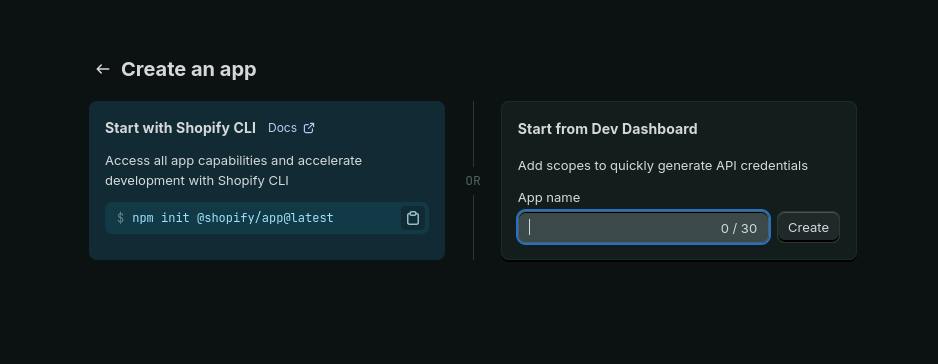This screenshot has width=938, height=364.
Task: Open the Docs link
Action: tap(282, 128)
